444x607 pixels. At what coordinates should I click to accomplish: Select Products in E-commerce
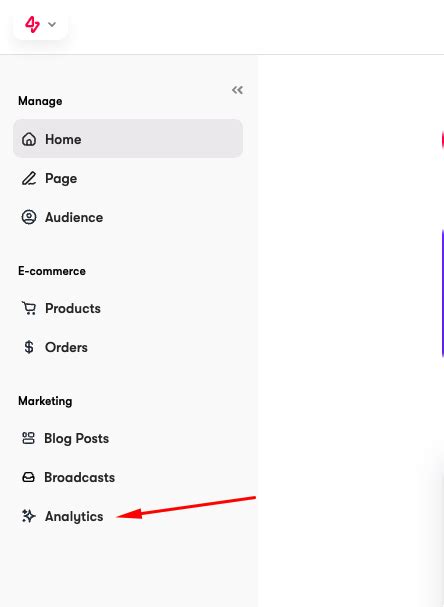(128, 308)
